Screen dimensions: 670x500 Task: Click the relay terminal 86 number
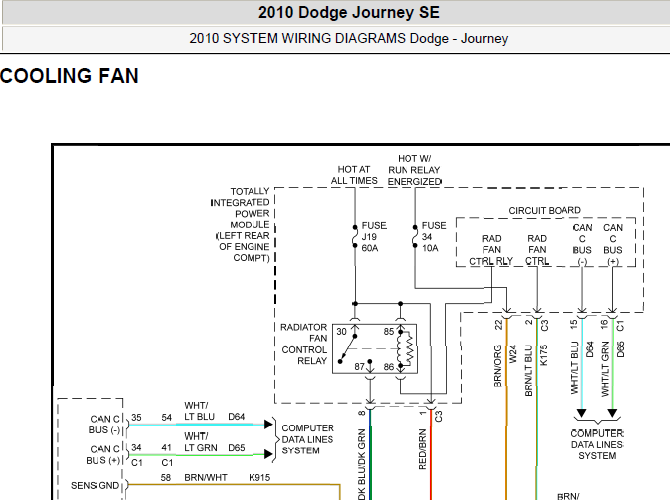point(388,367)
